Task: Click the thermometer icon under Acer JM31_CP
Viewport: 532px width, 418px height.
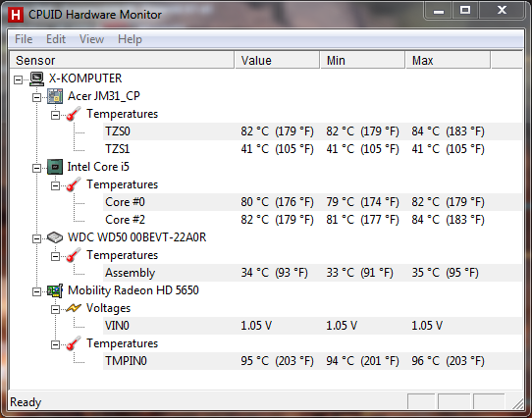Action: click(x=74, y=114)
